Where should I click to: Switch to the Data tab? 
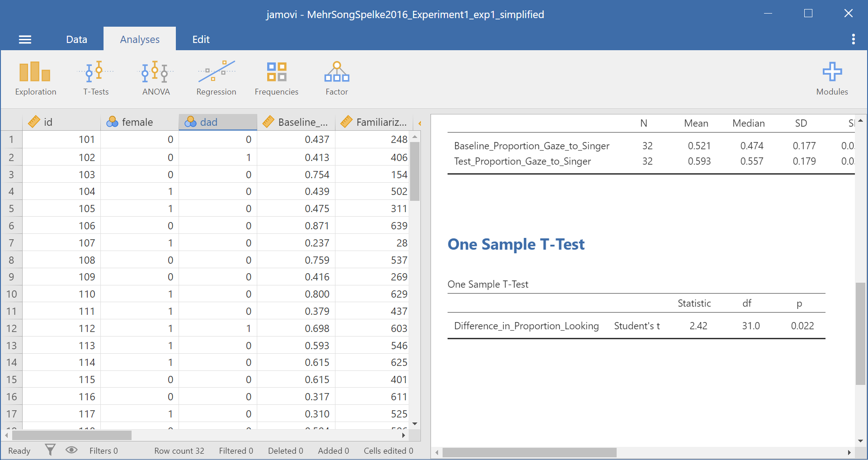(76, 39)
